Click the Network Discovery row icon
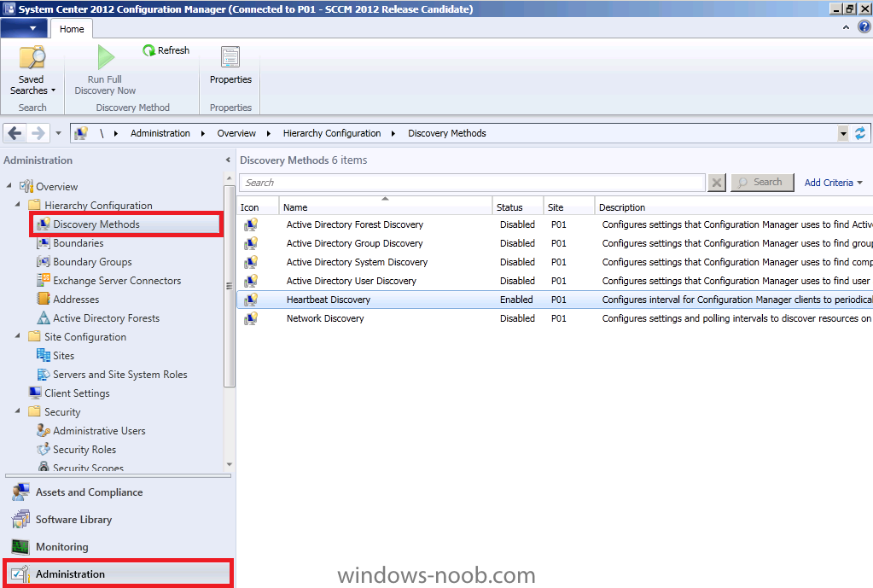The height and width of the screenshot is (588, 873). click(251, 318)
